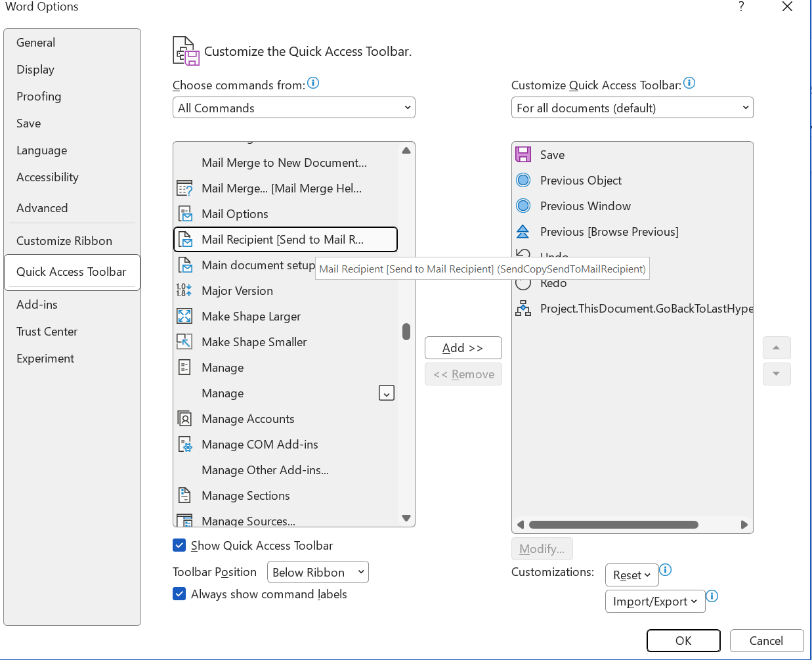Open the Save options category
Viewport: 812px width, 660px height.
[72, 123]
